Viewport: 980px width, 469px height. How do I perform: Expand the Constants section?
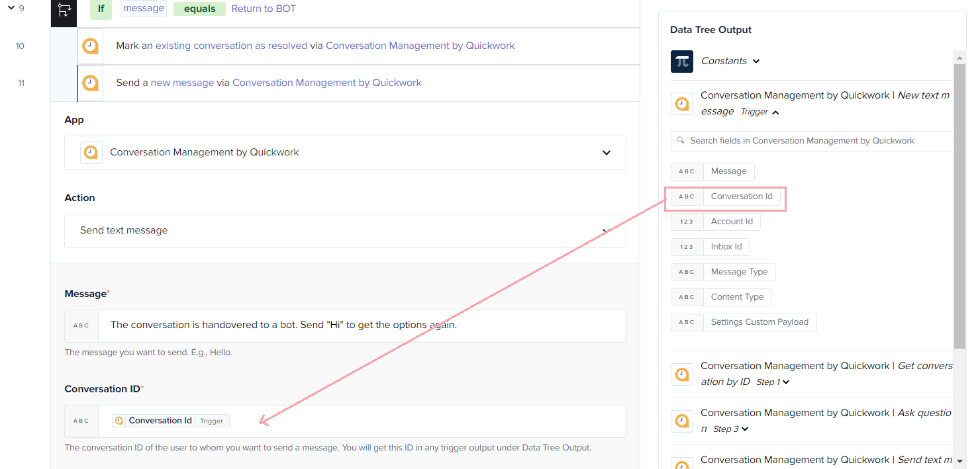tap(756, 62)
